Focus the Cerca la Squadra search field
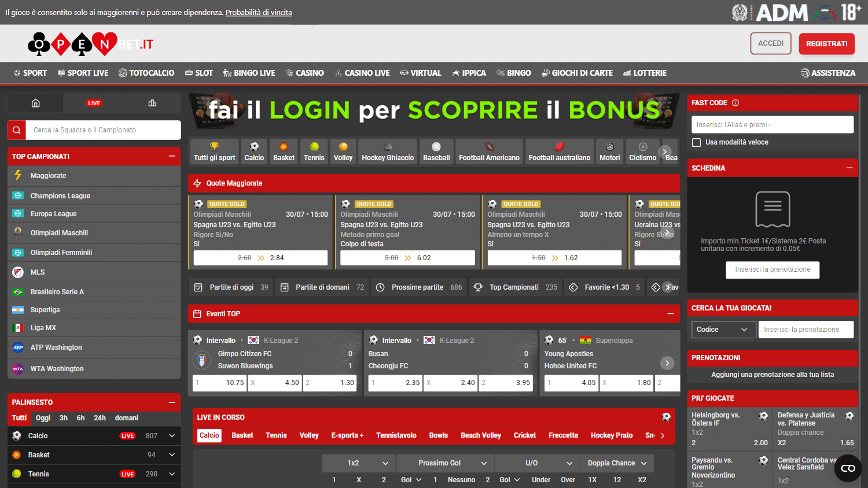Viewport: 868px width, 488px height. pyautogui.click(x=103, y=130)
